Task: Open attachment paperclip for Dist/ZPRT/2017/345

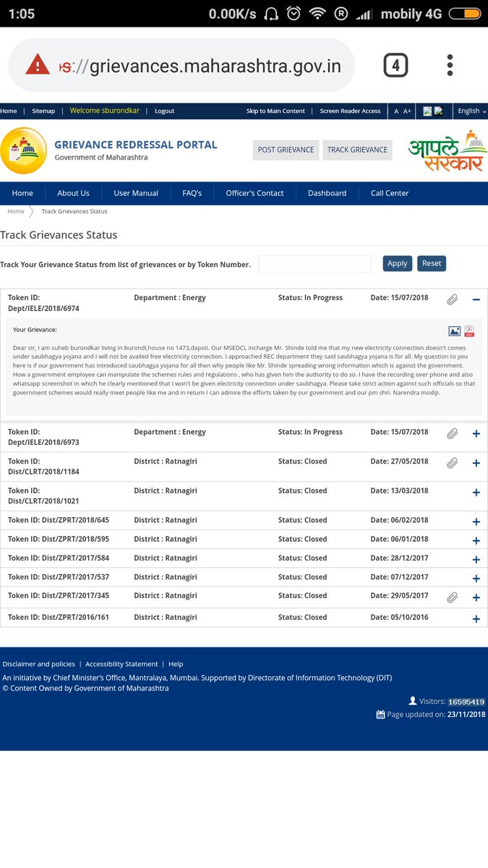Action: [x=453, y=597]
